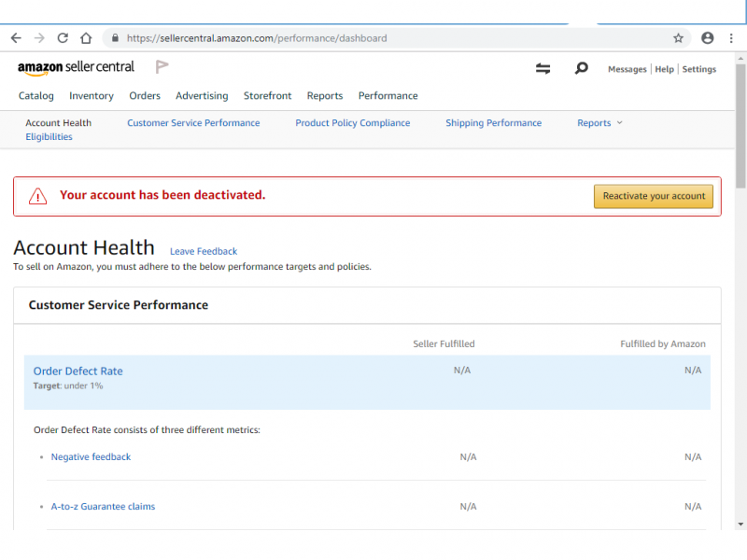Screen dimensions: 747x560
Task: Go back using browser back arrow
Action: [16, 38]
